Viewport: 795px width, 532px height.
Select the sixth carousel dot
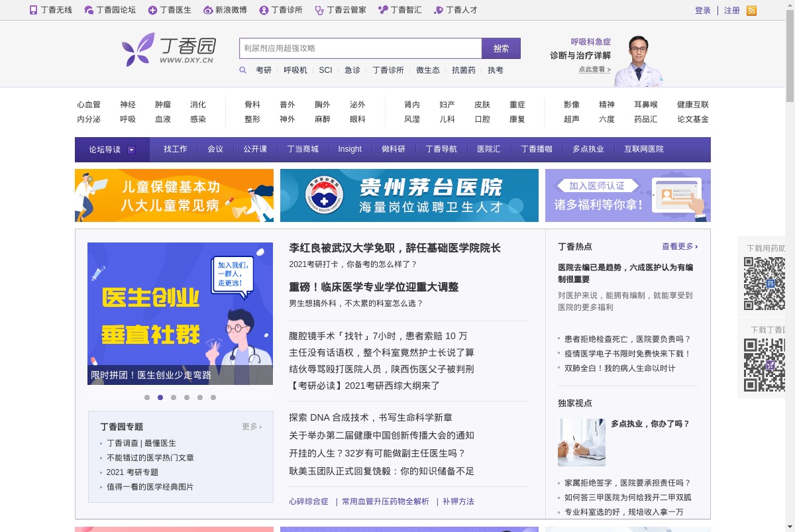tap(213, 398)
